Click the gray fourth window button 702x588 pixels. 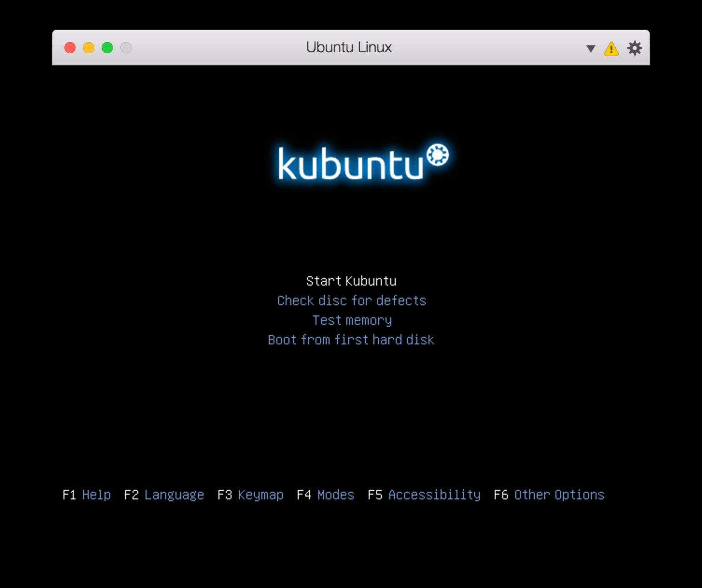pyautogui.click(x=126, y=48)
